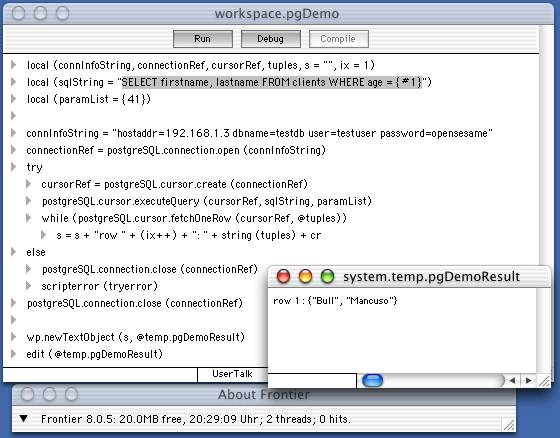Click the result text row 1 Bull Mancuso
Screen dimensions: 560x438
(x=335, y=300)
